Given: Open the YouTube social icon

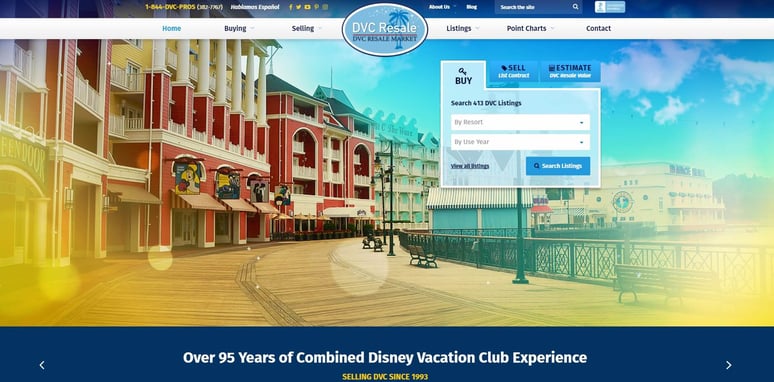Looking at the screenshot, I should pos(308,7).
